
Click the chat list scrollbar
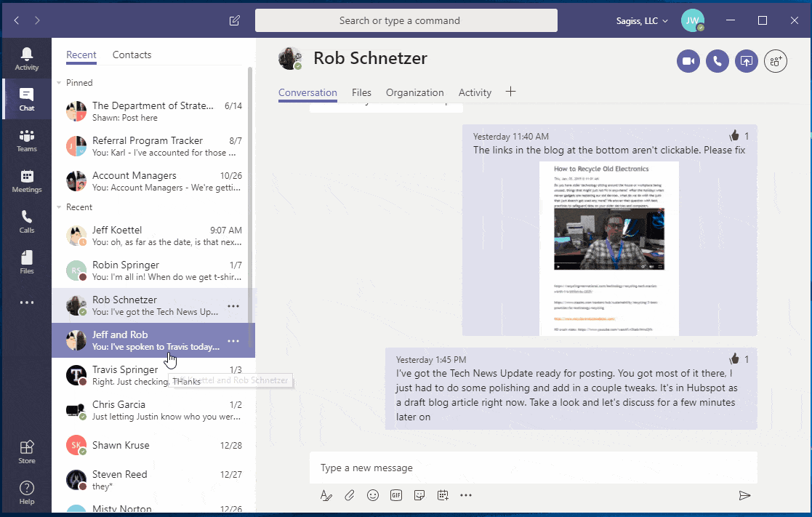[x=250, y=207]
